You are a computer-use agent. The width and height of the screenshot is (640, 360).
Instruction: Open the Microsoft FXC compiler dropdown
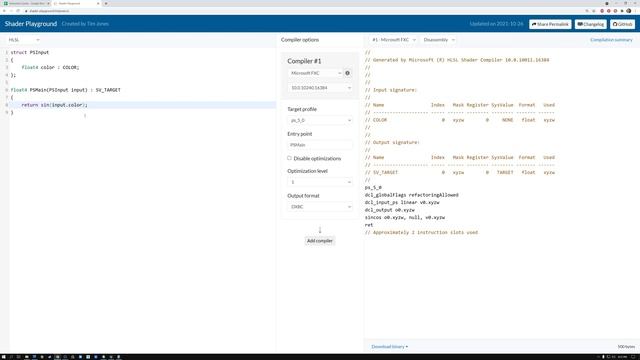coord(315,73)
